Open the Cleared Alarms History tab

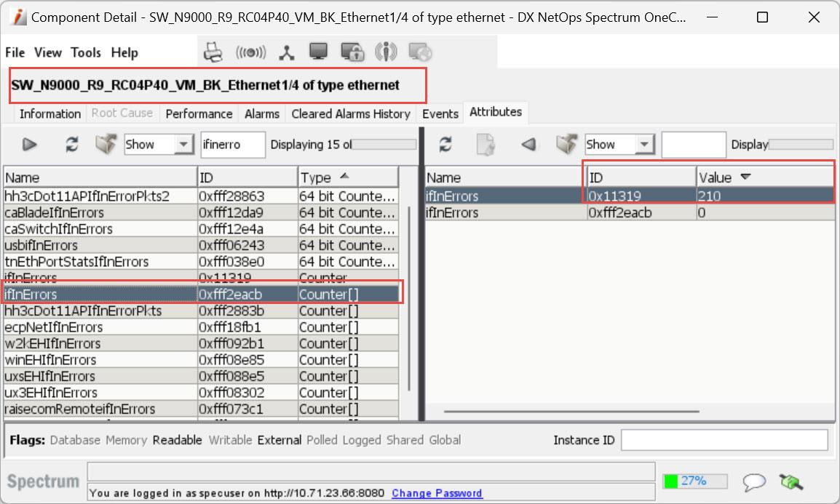[351, 113]
